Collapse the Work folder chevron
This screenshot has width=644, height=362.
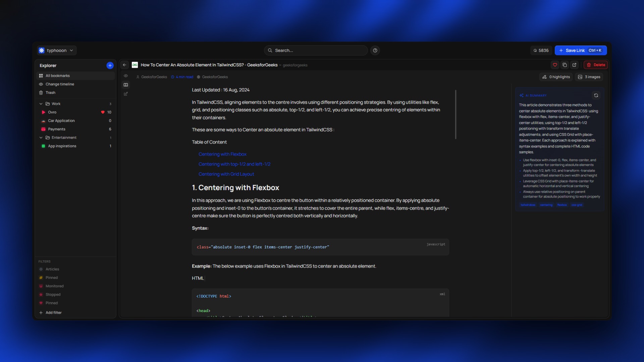41,104
